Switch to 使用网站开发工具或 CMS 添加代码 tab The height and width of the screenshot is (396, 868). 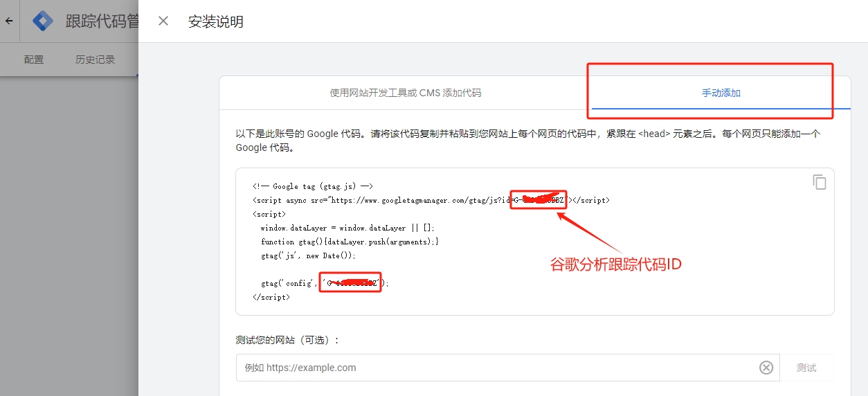point(406,93)
